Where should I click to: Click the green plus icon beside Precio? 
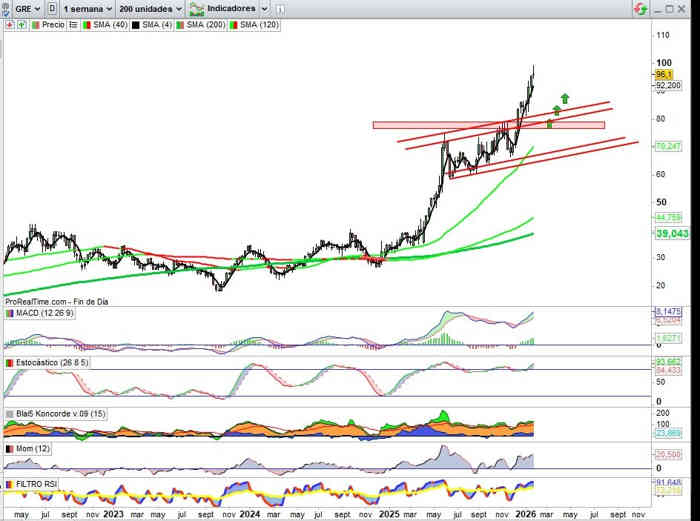pyautogui.click(x=20, y=24)
